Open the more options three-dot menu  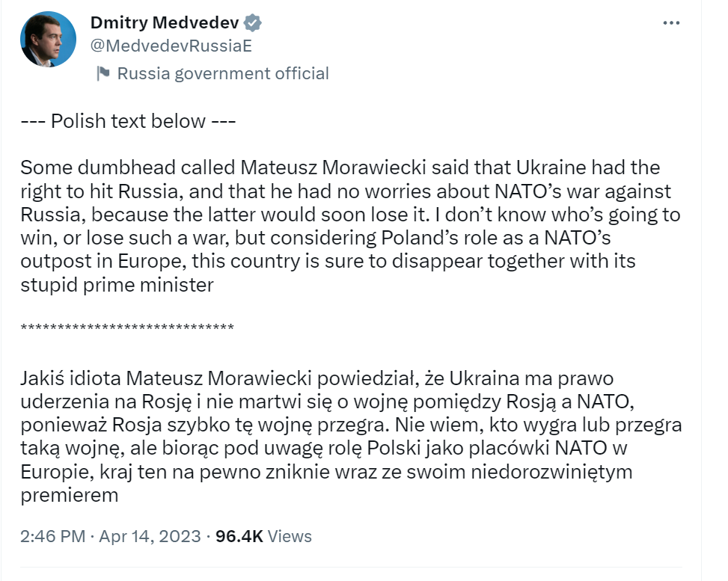tap(671, 23)
